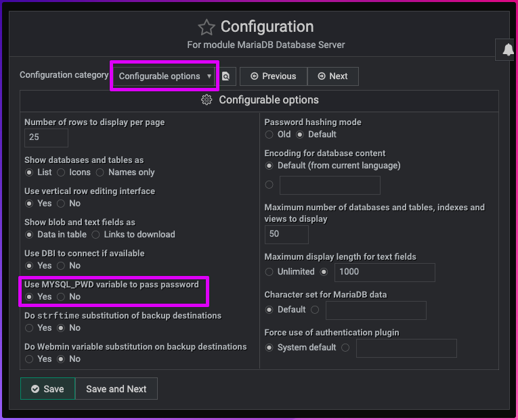Go to the Previous configuration category
Image resolution: width=518 pixels, height=420 pixels.
(273, 76)
